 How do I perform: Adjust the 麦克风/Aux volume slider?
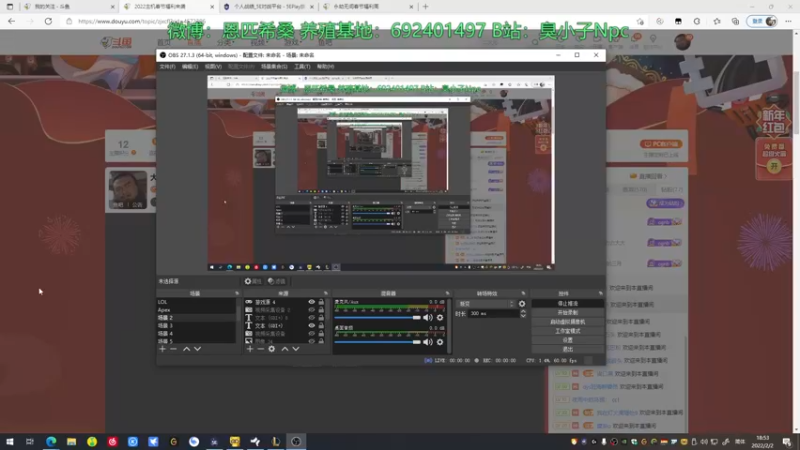(x=378, y=317)
